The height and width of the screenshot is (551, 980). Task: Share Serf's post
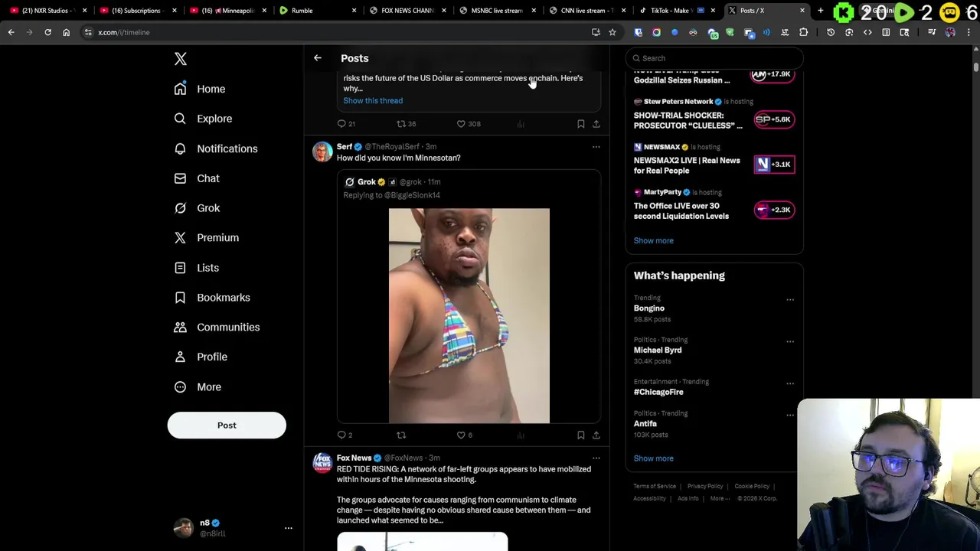(x=596, y=435)
